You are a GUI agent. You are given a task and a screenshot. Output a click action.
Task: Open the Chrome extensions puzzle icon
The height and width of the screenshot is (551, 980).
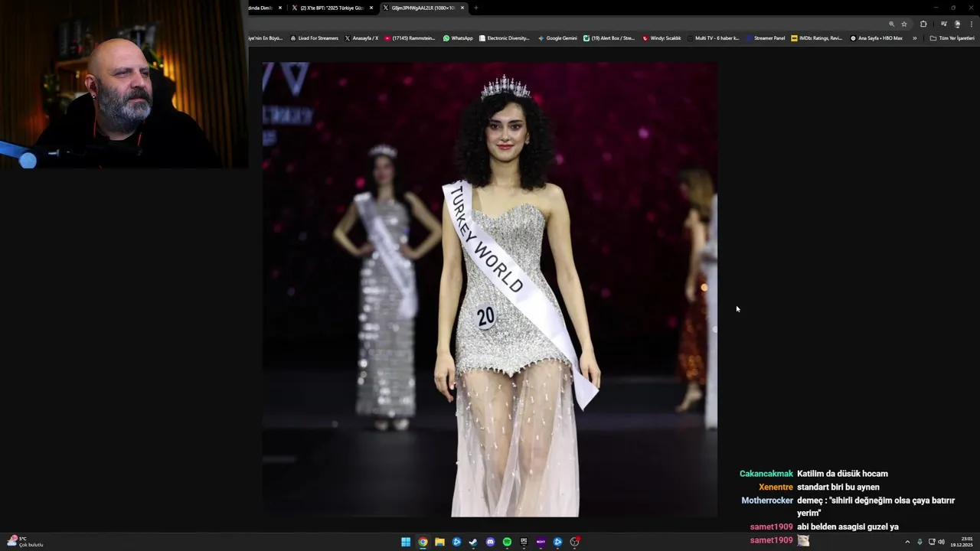pyautogui.click(x=923, y=24)
